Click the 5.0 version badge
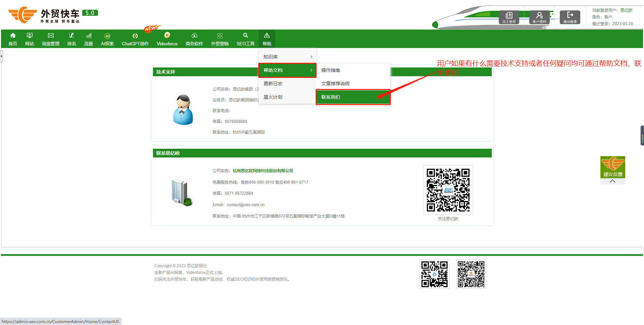Viewport: 644px width, 325px height. 90,13
